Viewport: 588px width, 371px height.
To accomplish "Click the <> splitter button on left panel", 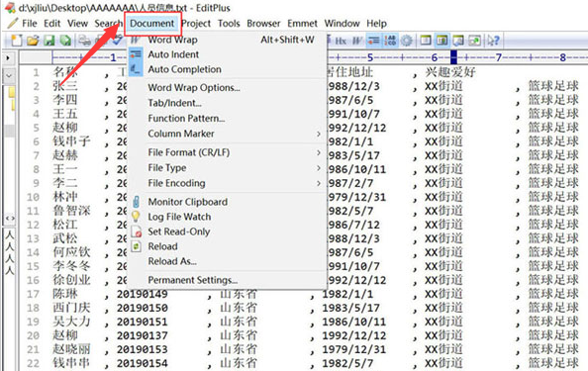I will [10, 218].
